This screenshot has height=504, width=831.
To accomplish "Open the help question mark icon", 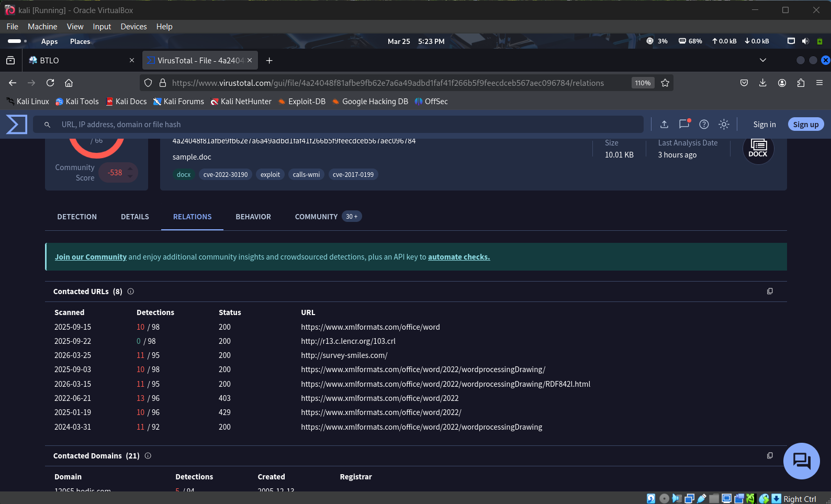I will [704, 125].
